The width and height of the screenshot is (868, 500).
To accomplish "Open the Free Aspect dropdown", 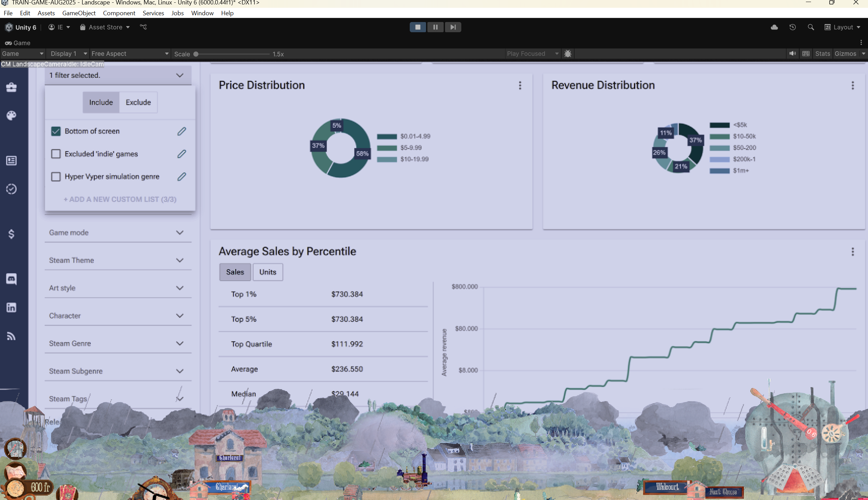I will (130, 54).
